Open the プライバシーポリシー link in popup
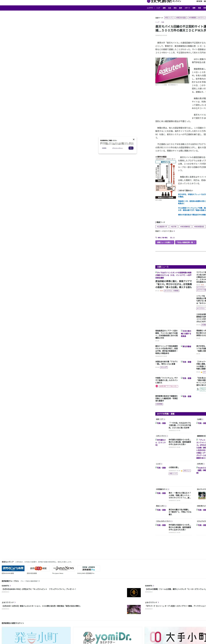This screenshot has width=206, height=644. [117, 148]
